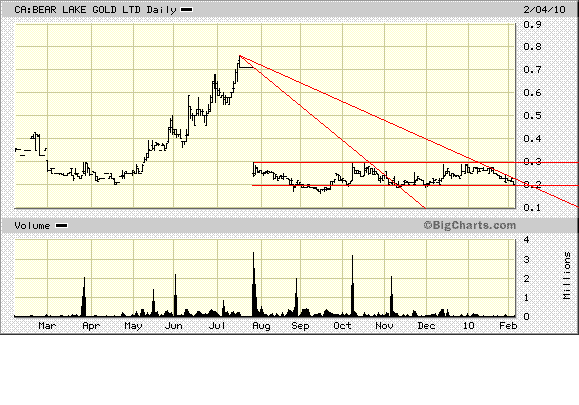This screenshot has width=579, height=405.
Task: Click the October volume spike above 3 million
Action: tap(353, 285)
